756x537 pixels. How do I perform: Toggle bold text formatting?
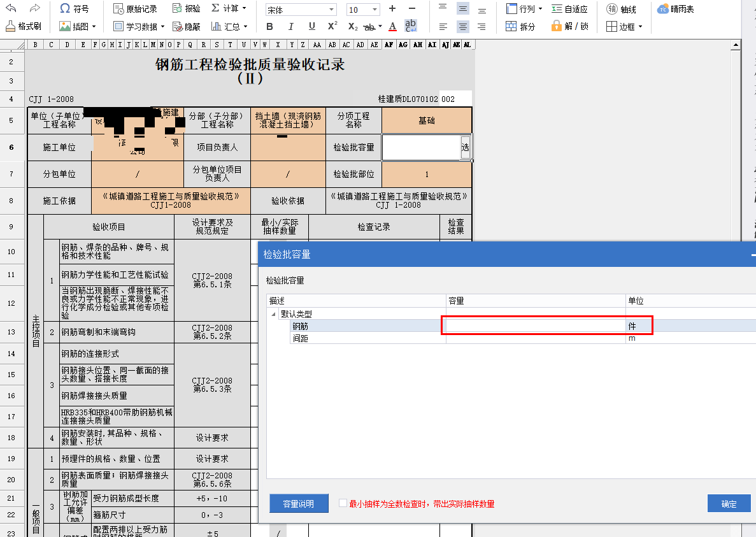click(x=269, y=27)
